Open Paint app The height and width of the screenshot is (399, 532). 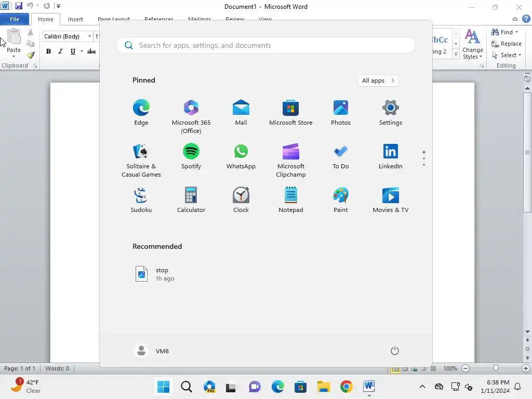point(341,200)
